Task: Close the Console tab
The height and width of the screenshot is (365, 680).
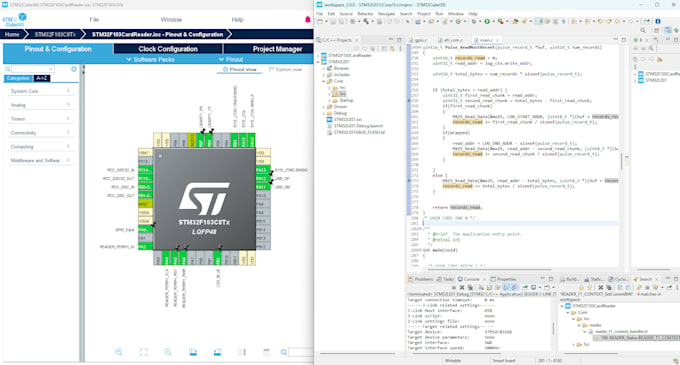Action: coord(485,279)
